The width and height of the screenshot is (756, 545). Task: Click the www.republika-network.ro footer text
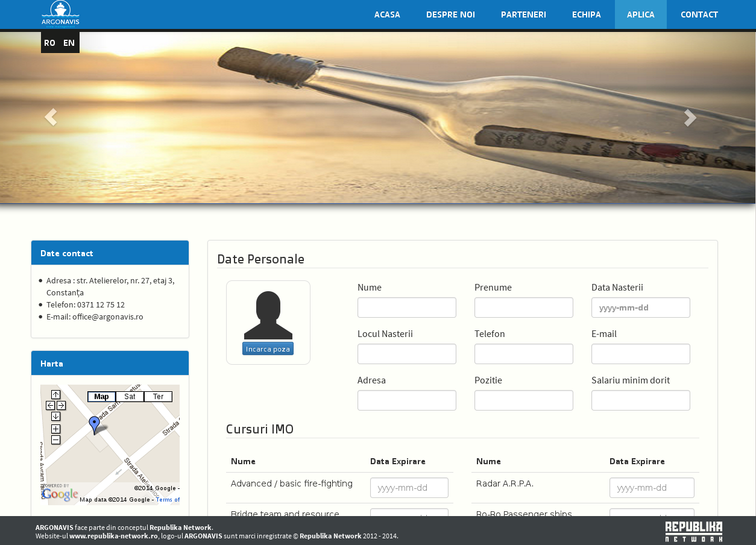point(113,536)
